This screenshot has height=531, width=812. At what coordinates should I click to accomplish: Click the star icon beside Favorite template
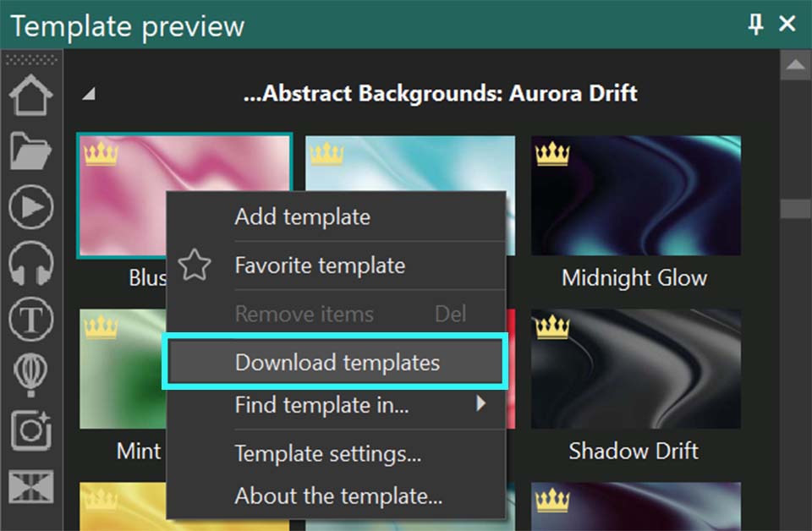[x=195, y=265]
